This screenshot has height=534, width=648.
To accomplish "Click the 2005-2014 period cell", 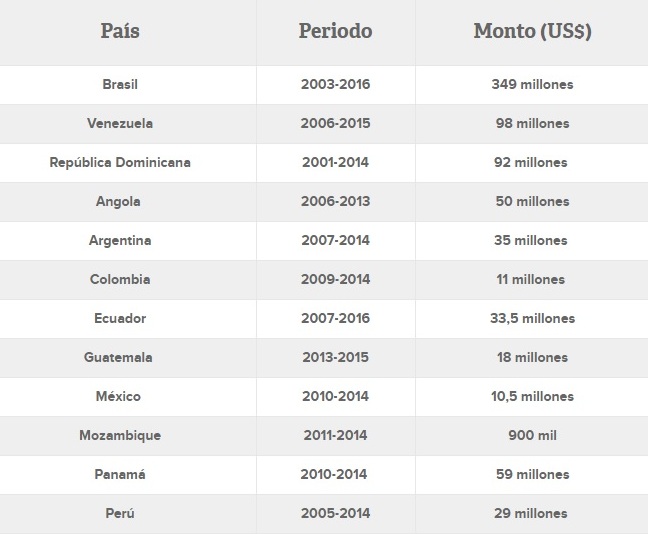I will (335, 513).
